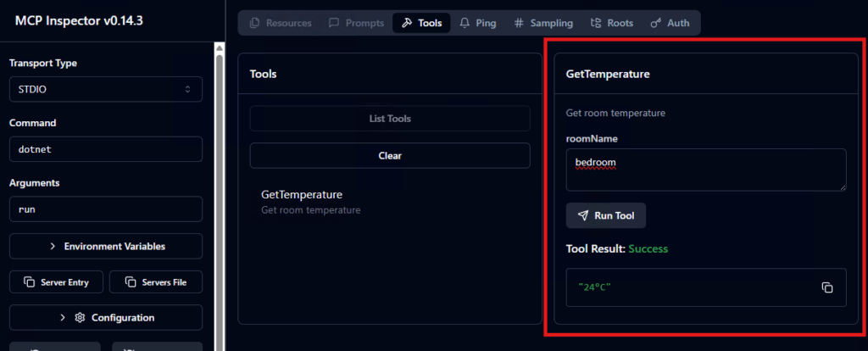Image resolution: width=868 pixels, height=351 pixels.
Task: Click the sidebar scrollbar up arrow
Action: tap(220, 48)
